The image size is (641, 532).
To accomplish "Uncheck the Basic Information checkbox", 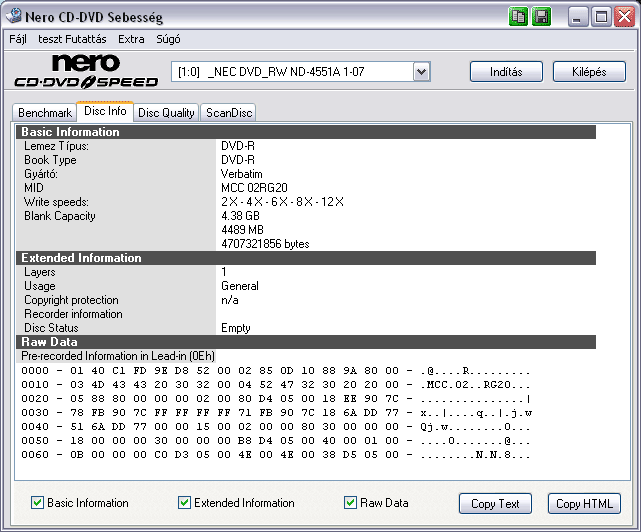I will (37, 503).
